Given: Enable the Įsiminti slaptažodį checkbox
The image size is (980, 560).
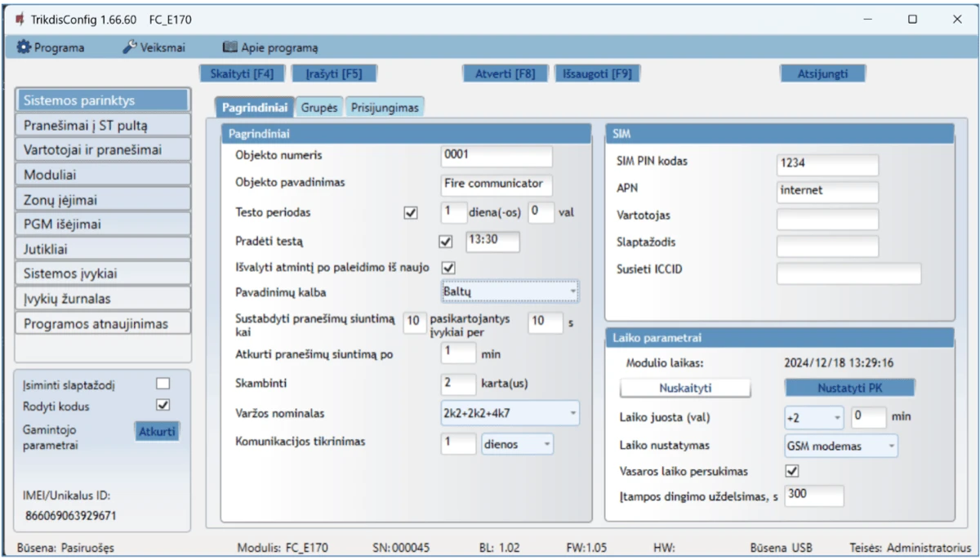Looking at the screenshot, I should [x=163, y=384].
